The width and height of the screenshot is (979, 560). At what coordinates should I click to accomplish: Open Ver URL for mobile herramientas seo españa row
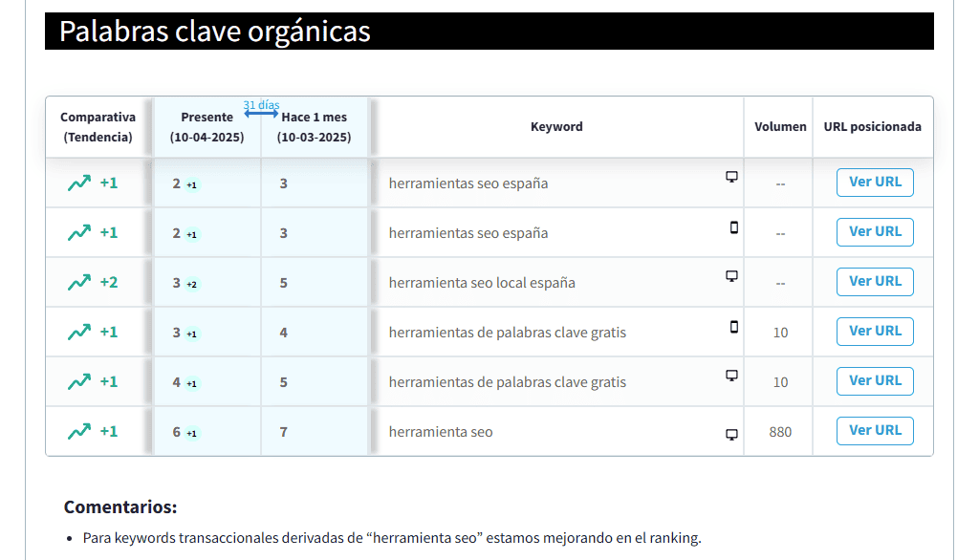point(875,231)
